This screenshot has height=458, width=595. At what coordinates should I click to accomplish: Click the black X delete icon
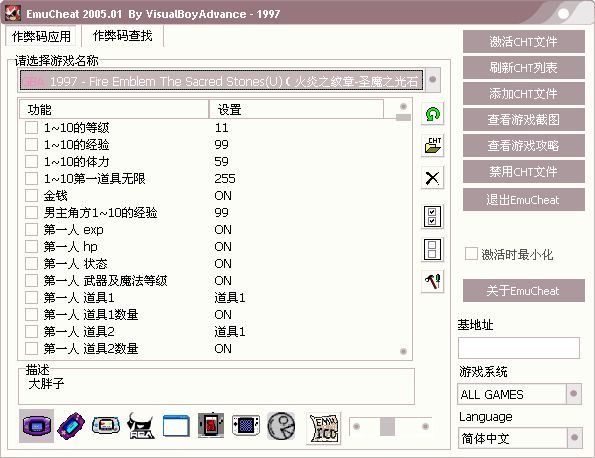pyautogui.click(x=432, y=178)
